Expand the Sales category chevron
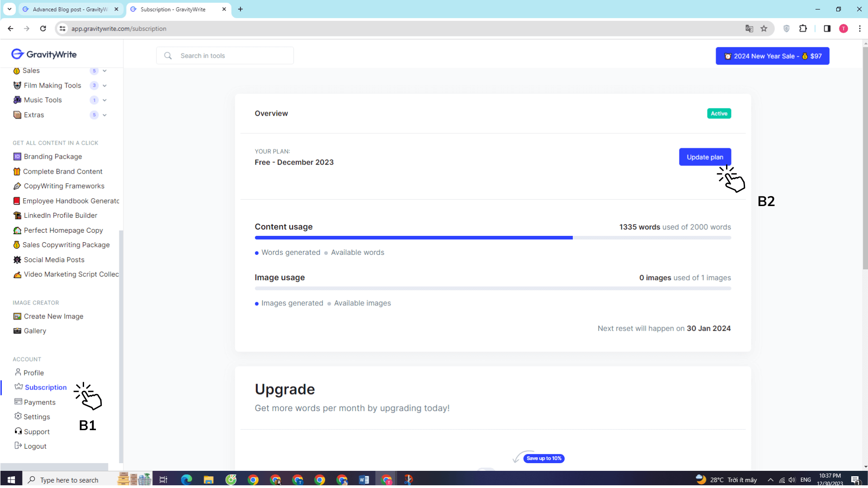 click(x=104, y=70)
